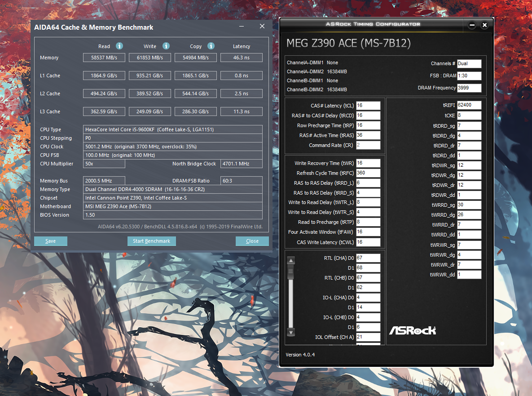532x396 pixels.
Task: Click the North Bridge Clock value 4701.1 MHz
Action: [241, 164]
